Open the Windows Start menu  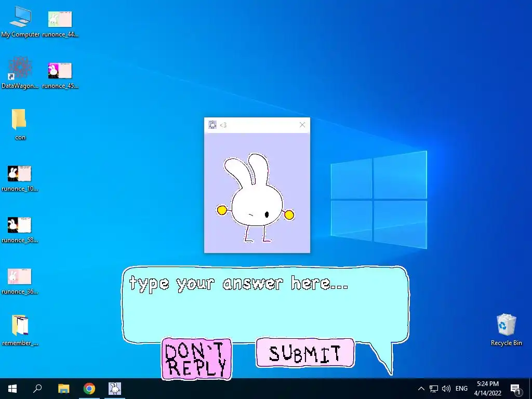12,389
